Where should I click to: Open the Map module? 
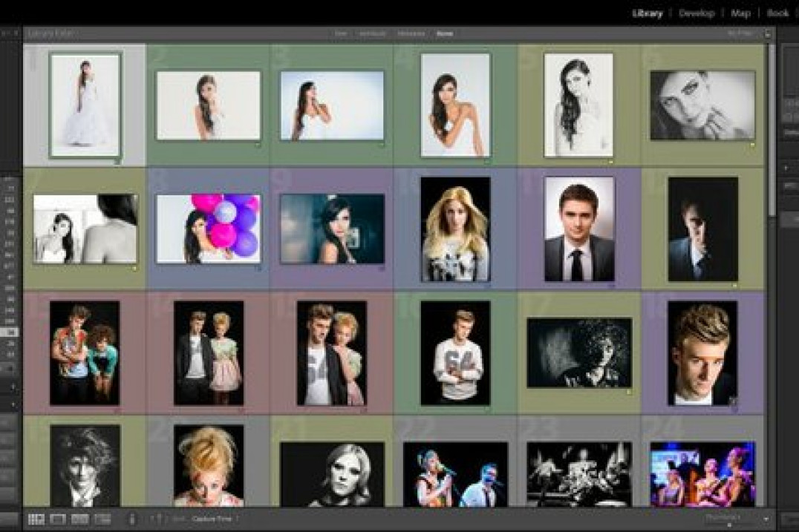pos(740,13)
